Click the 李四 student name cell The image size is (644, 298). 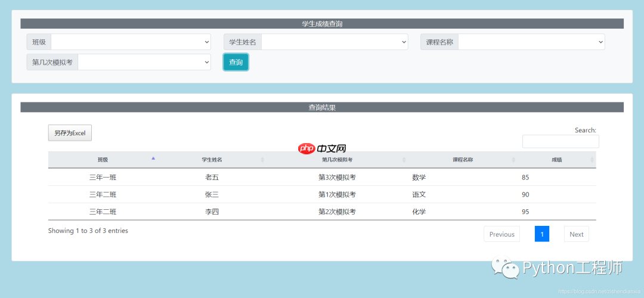(x=212, y=212)
